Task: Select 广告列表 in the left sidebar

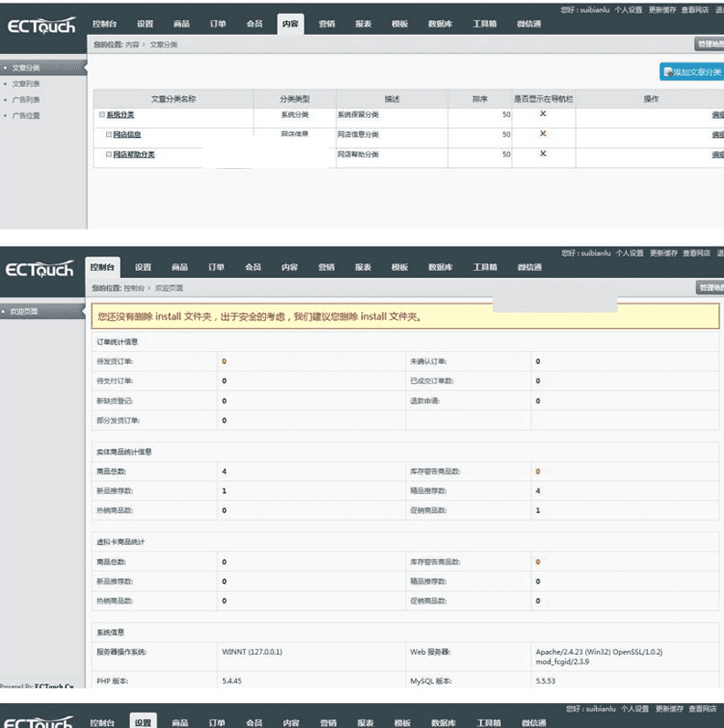Action: click(26, 100)
